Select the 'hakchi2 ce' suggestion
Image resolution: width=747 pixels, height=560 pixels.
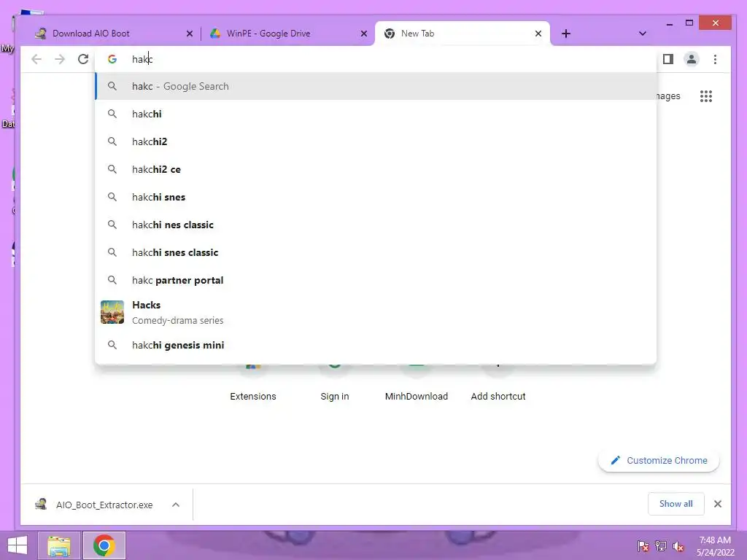point(376,169)
